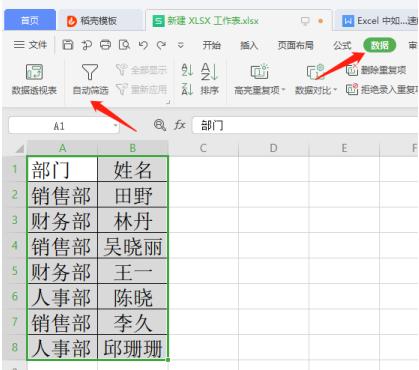Click 删除重复项 remove duplicates
The width and height of the screenshot is (419, 370).
376,70
